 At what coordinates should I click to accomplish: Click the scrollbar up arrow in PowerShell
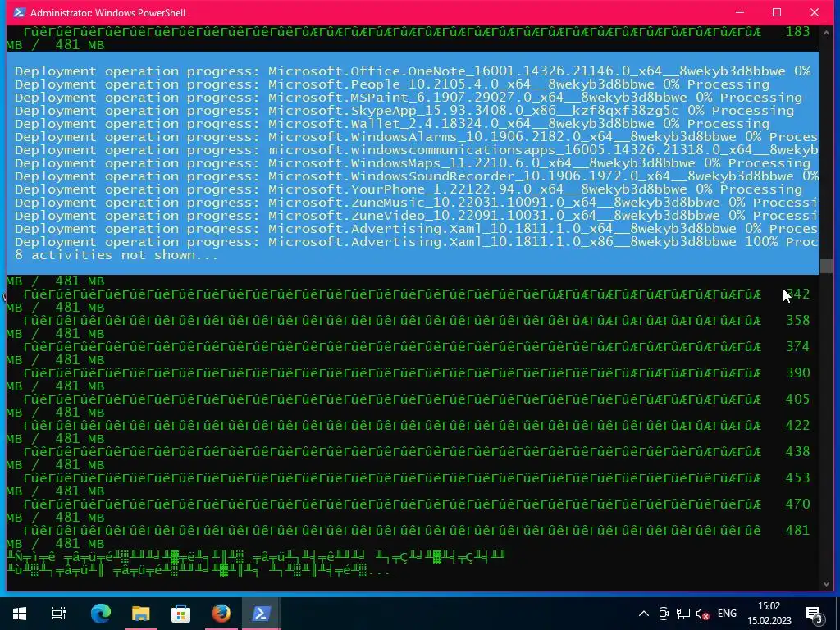(x=826, y=33)
